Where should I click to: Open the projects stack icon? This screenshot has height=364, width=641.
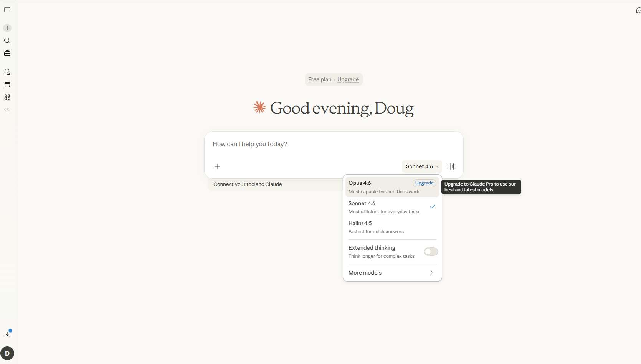click(x=7, y=84)
